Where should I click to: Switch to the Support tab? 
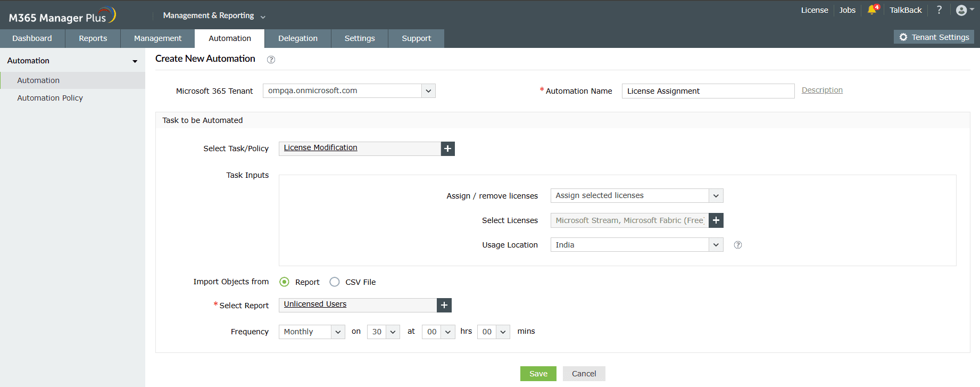pos(417,38)
